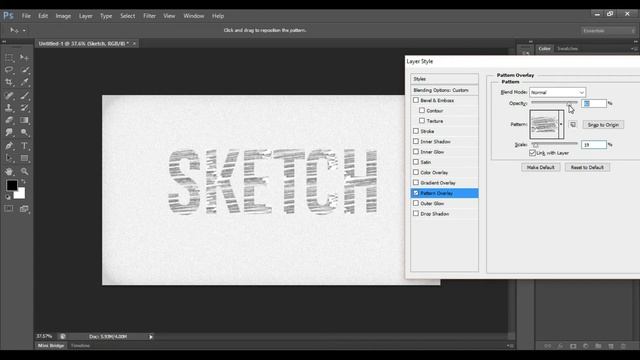The width and height of the screenshot is (640, 360).
Task: Click the Snap to Origin button
Action: point(603,125)
